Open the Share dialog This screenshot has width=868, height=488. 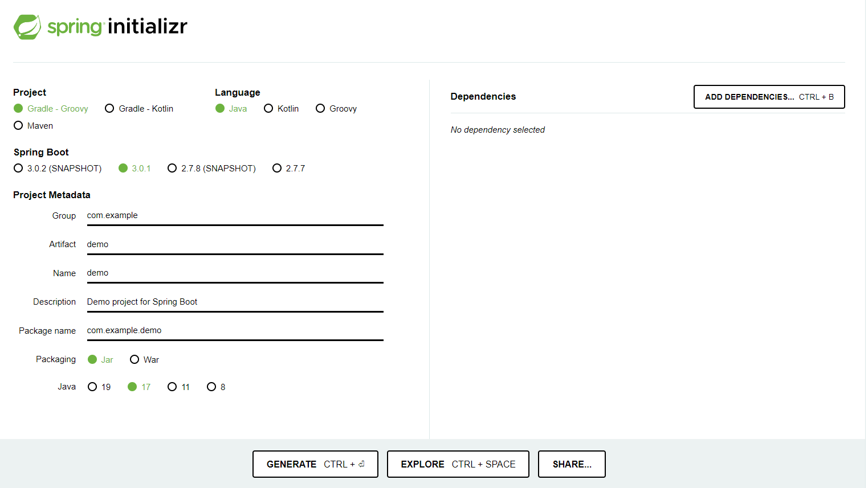572,464
